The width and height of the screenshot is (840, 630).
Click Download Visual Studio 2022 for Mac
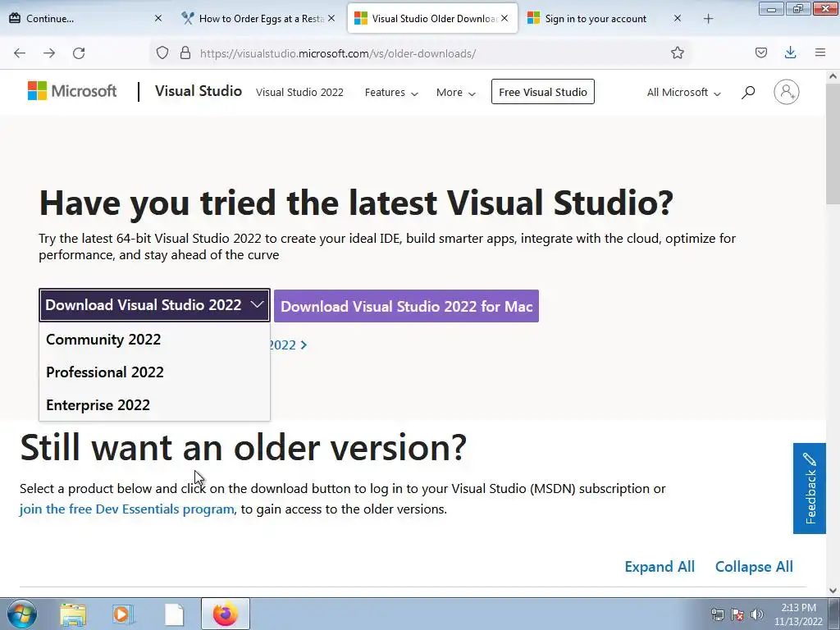[x=406, y=306]
